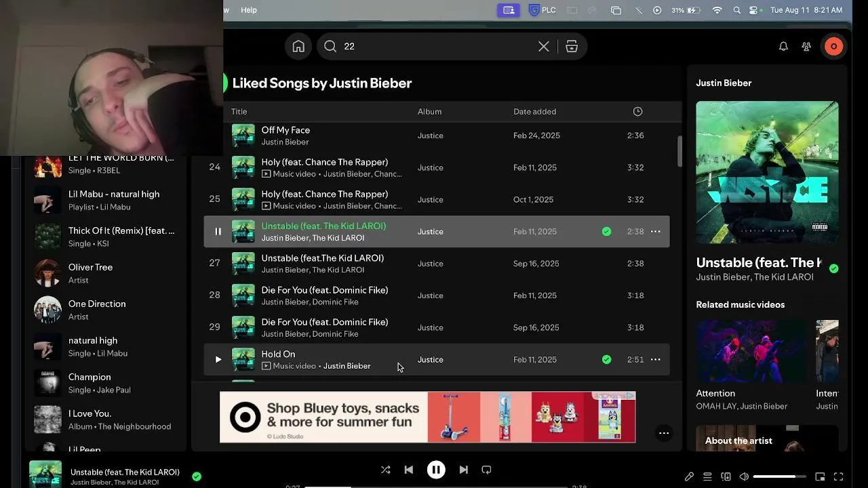868x488 pixels.
Task: Open the play queue
Action: coord(707,476)
